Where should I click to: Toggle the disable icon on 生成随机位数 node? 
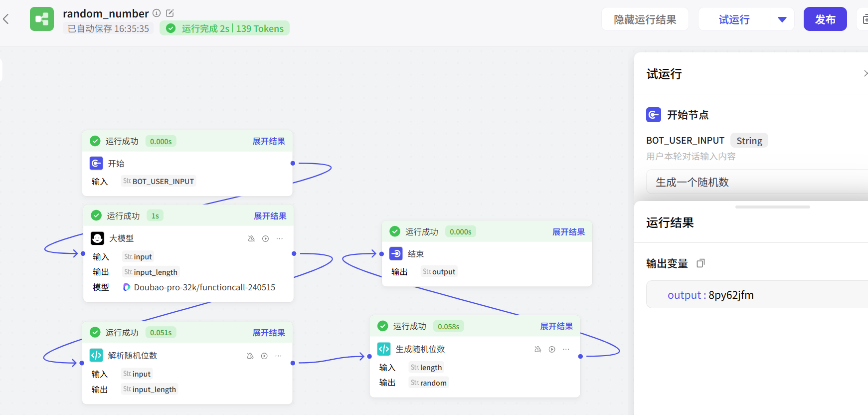(x=537, y=349)
